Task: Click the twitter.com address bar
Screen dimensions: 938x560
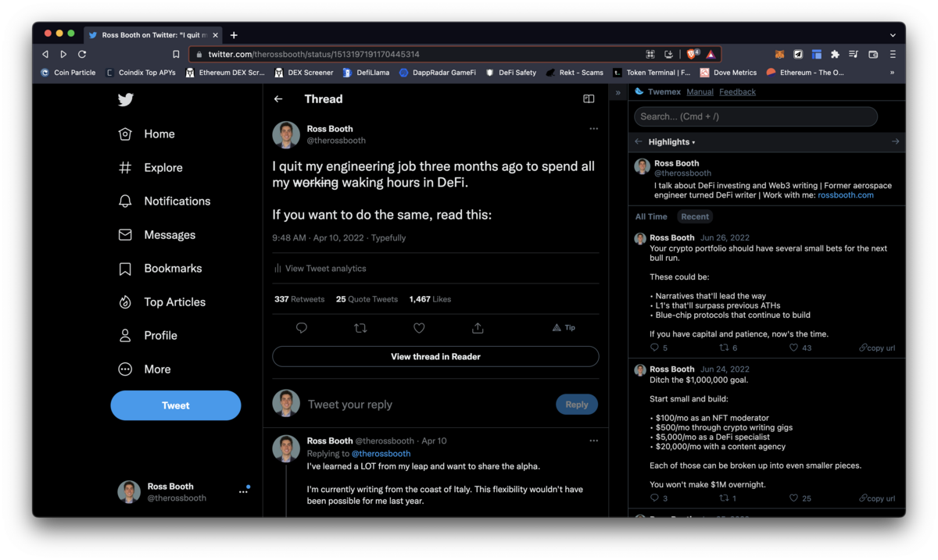Action: (414, 55)
